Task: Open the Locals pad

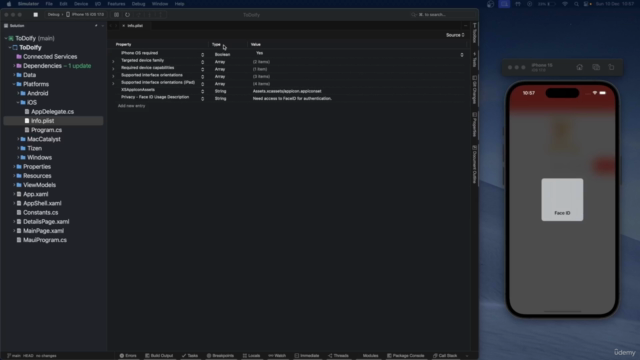Action: [x=251, y=356]
